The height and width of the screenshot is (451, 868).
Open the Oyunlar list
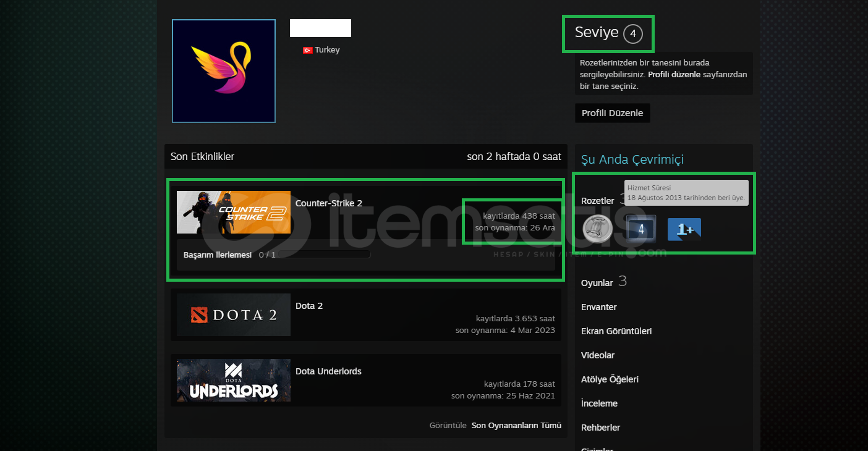(597, 283)
